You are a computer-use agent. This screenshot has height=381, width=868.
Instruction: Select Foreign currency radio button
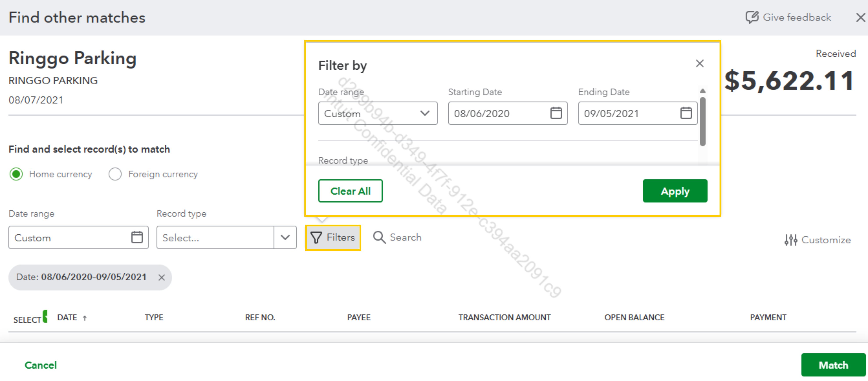pyautogui.click(x=115, y=174)
